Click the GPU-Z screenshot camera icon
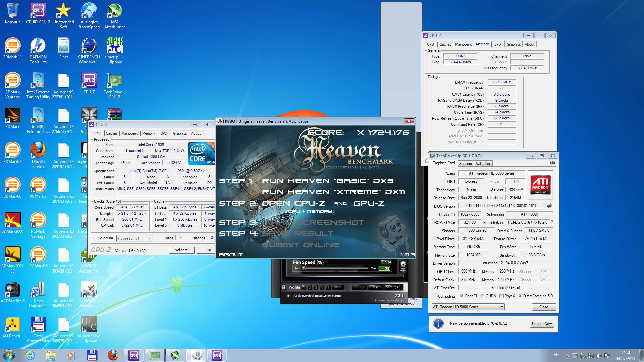The image size is (644, 362). pyautogui.click(x=552, y=163)
